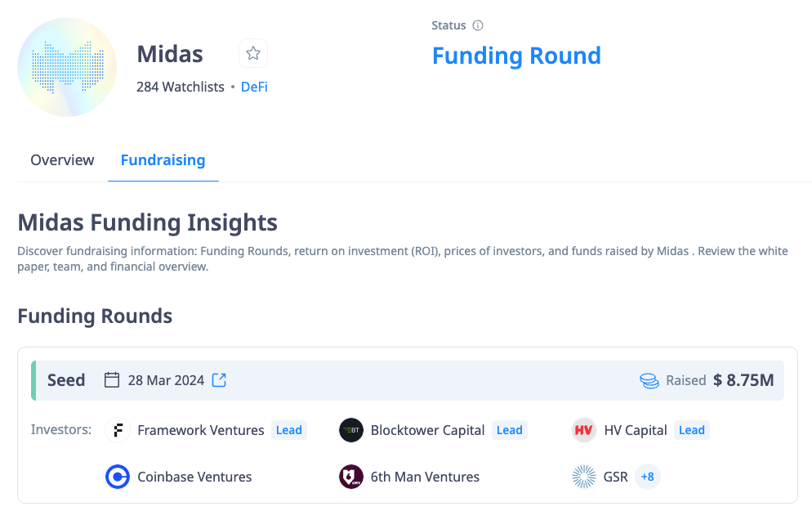Add Midas to watchlist with star icon

coord(253,54)
